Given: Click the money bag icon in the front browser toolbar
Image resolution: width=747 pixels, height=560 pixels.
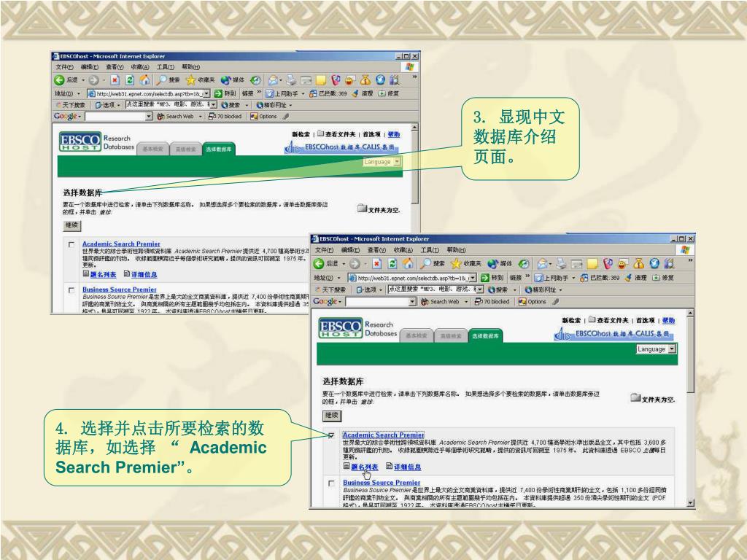Looking at the screenshot, I should (x=639, y=264).
